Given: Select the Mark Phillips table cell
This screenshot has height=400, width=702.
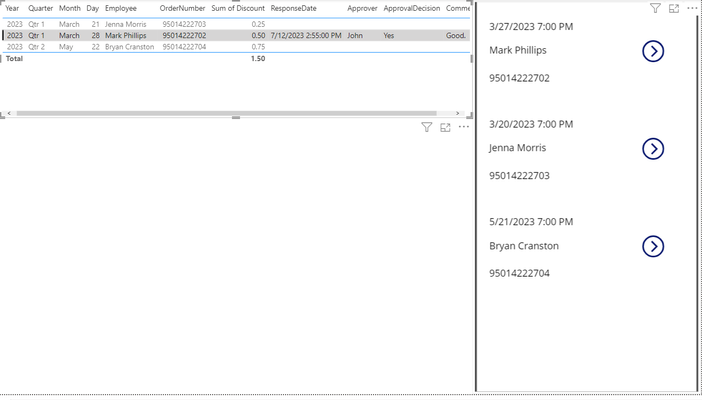Looking at the screenshot, I should [126, 35].
